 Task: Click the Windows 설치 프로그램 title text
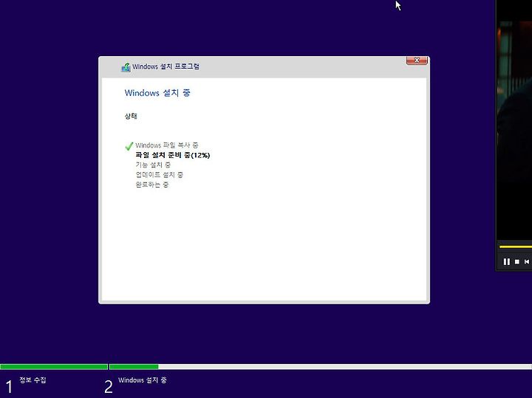point(166,66)
